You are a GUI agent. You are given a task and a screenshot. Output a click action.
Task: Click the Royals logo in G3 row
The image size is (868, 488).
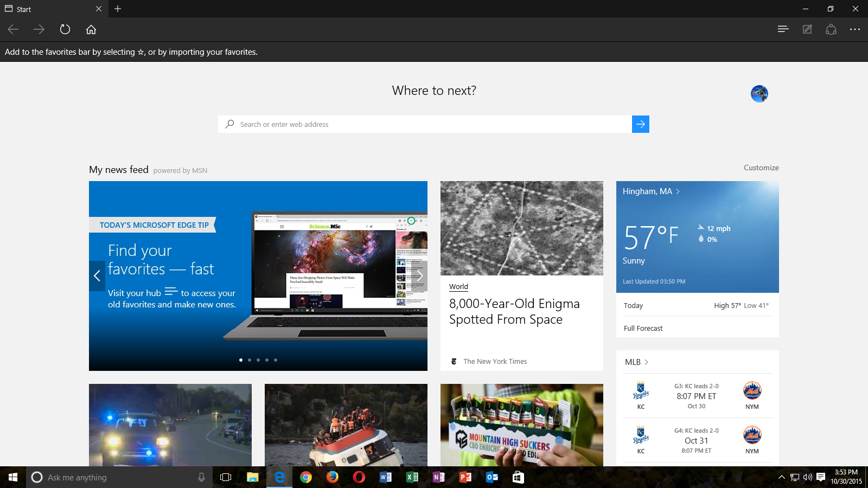tap(641, 390)
